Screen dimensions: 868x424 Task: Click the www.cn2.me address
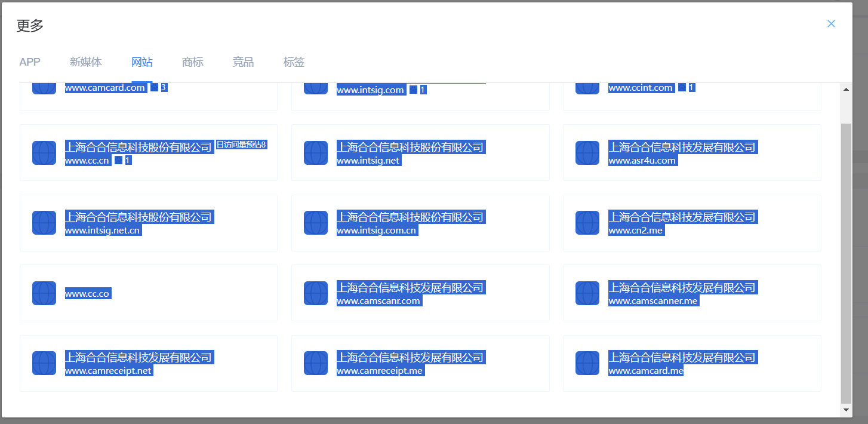coord(636,231)
